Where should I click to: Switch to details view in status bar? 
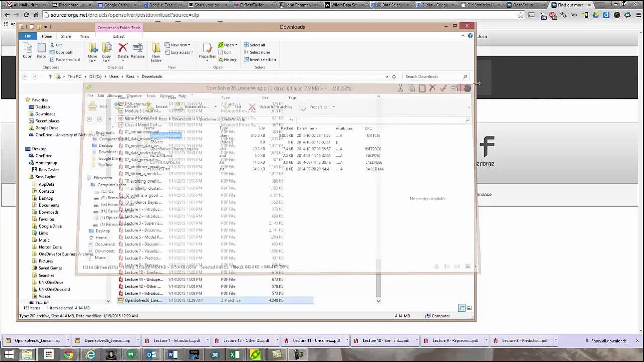tap(461, 308)
